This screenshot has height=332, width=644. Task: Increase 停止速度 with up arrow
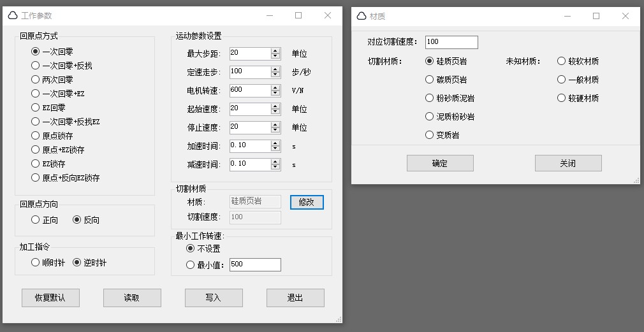275,125
